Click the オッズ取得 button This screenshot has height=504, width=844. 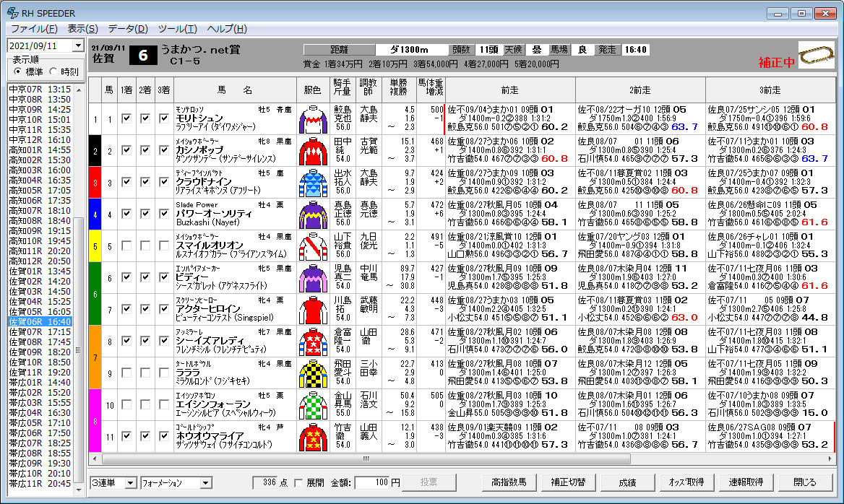click(686, 482)
